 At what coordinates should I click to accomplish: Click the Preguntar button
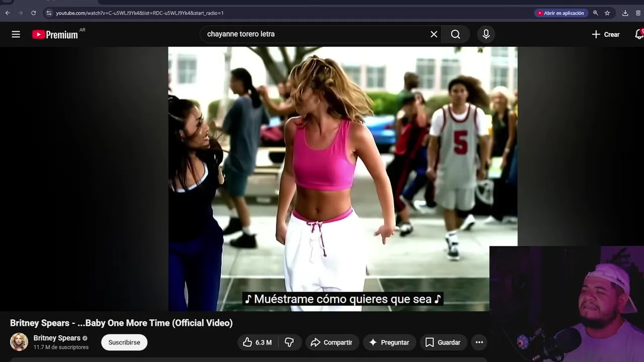point(389,342)
